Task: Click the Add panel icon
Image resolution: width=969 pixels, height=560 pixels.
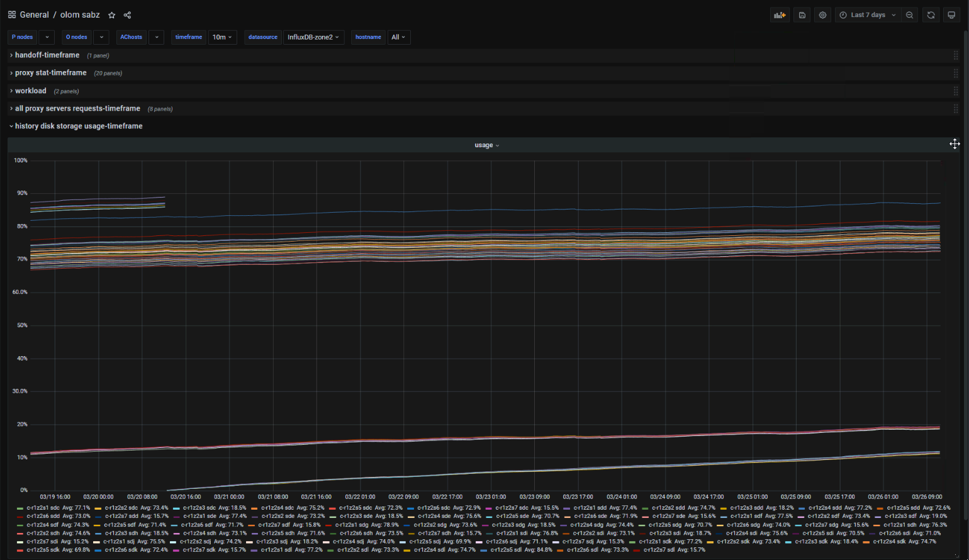Action: tap(780, 15)
